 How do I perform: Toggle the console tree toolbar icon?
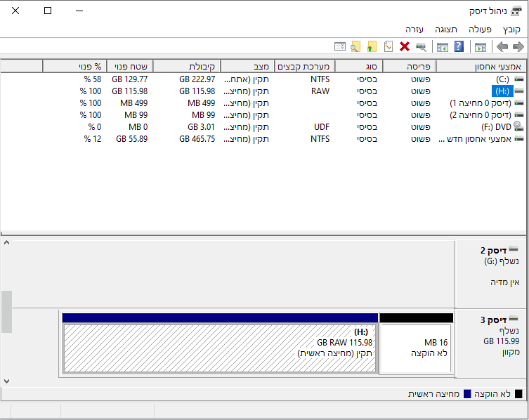481,47
